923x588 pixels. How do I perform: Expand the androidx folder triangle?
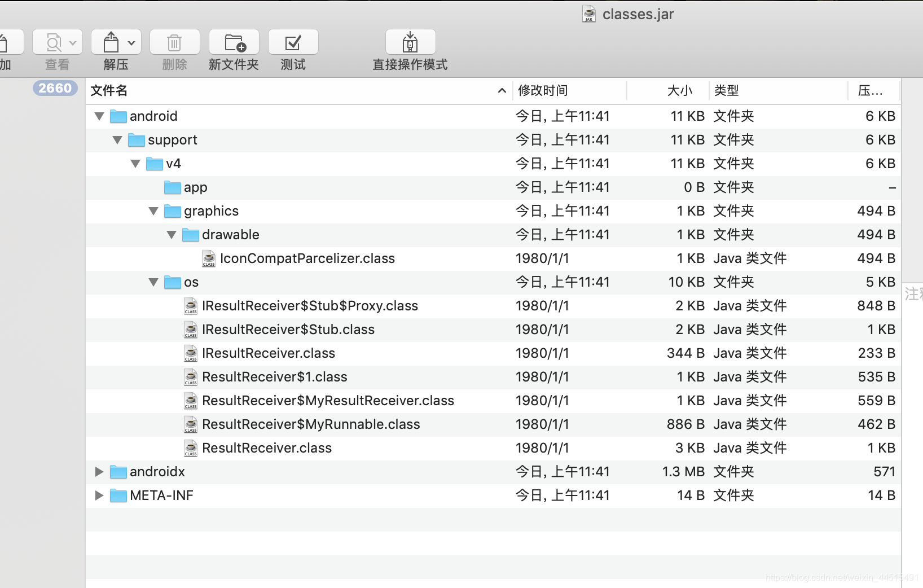(x=99, y=472)
